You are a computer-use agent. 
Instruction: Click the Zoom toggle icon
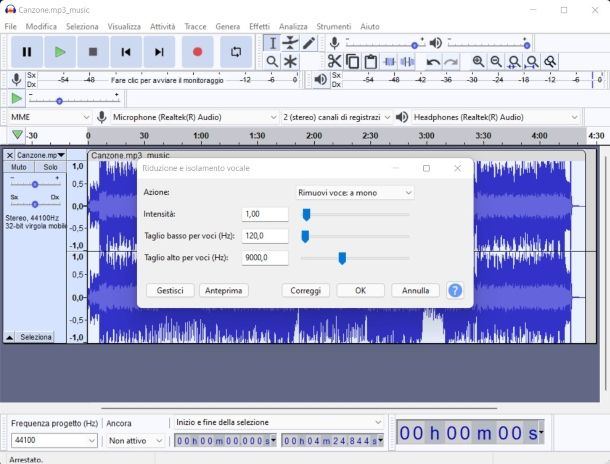(x=550, y=61)
